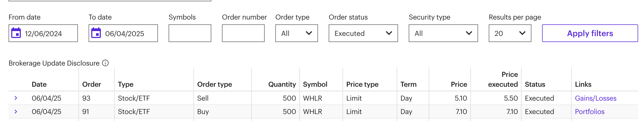Click the Apply filters button
The image size is (644, 121).
(x=590, y=33)
